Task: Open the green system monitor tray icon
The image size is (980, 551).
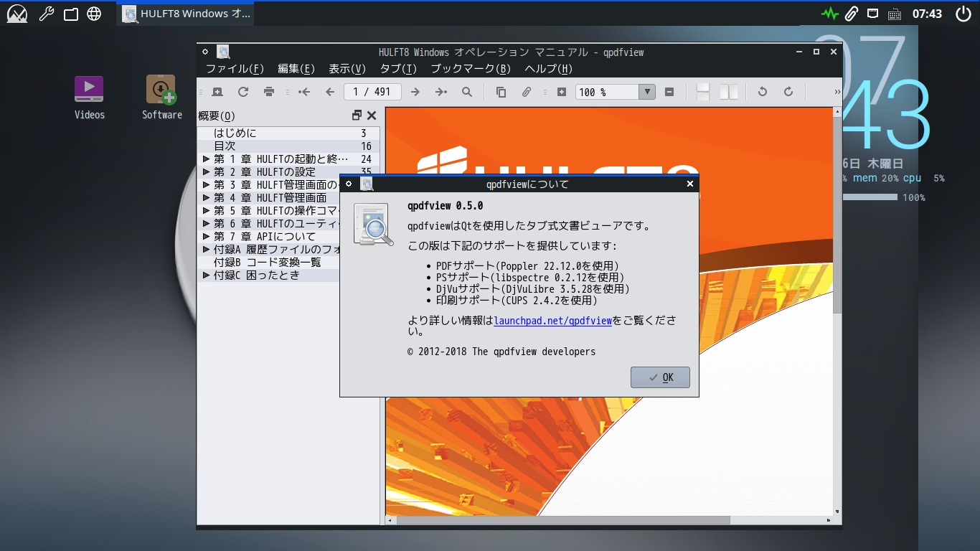Action: [830, 14]
